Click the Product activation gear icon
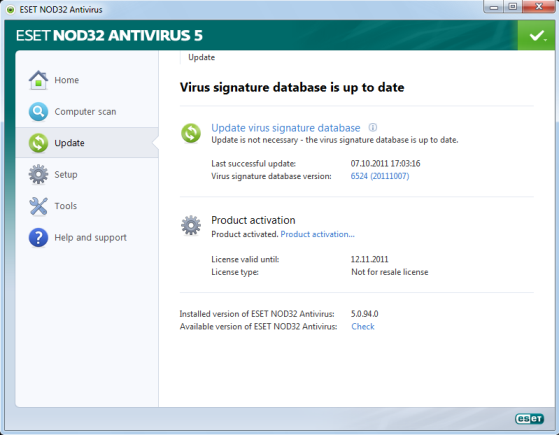The height and width of the screenshot is (435, 559). [191, 225]
